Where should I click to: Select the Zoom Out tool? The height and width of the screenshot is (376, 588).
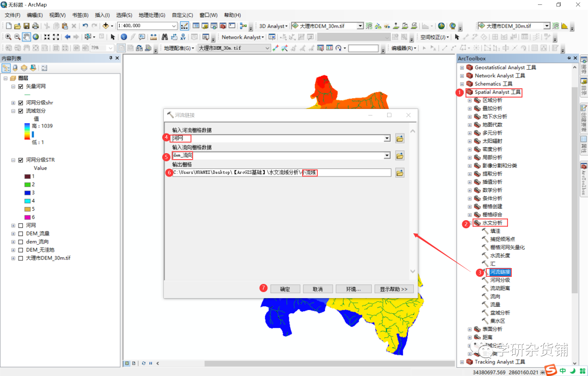[17, 37]
